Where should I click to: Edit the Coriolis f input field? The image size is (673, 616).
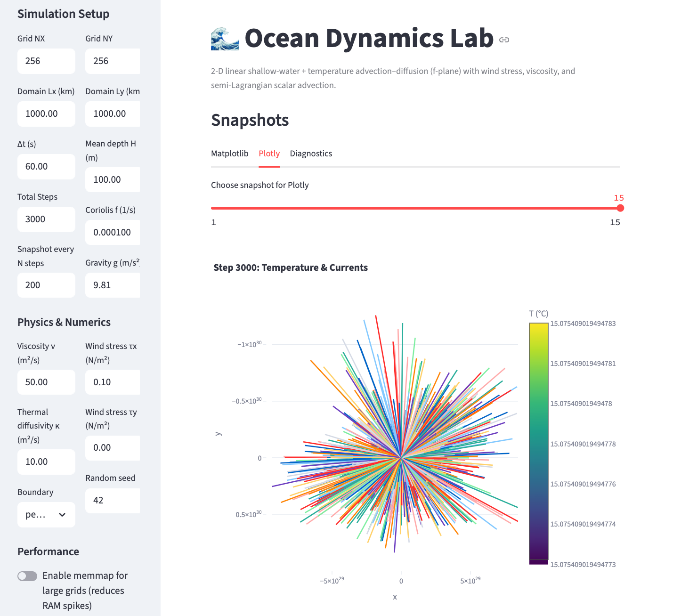coord(112,233)
